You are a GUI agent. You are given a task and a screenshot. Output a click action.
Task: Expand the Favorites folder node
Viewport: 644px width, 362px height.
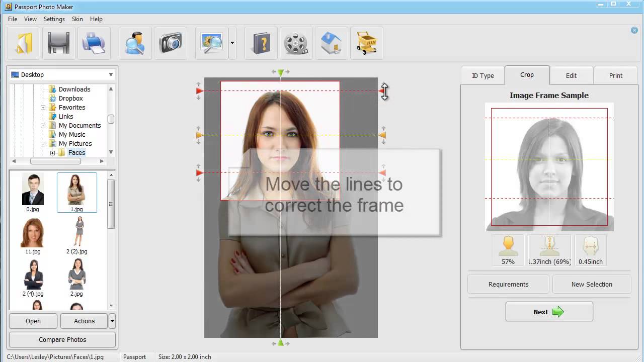tap(43, 108)
